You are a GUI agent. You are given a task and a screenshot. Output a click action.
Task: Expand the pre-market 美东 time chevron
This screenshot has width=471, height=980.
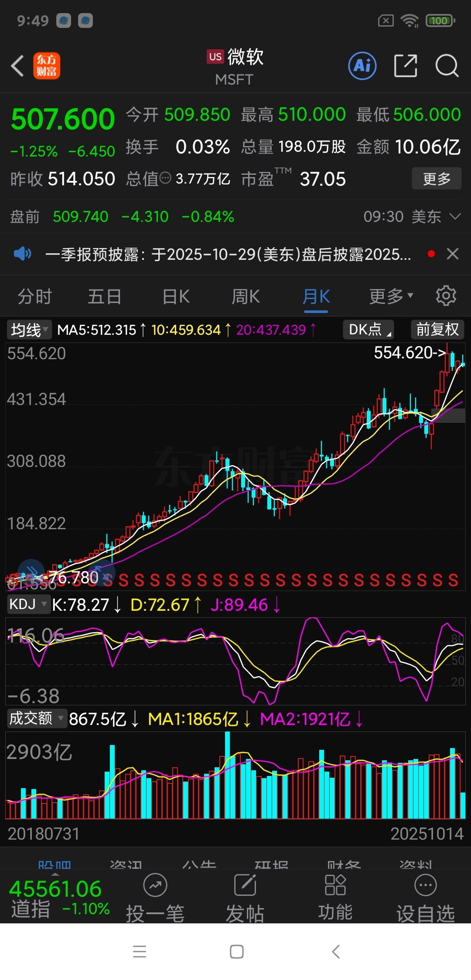(455, 216)
